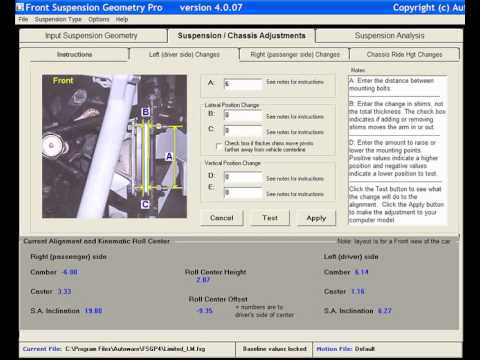Click right (passenger) side Camber value
The width and height of the screenshot is (480, 360).
(70, 272)
